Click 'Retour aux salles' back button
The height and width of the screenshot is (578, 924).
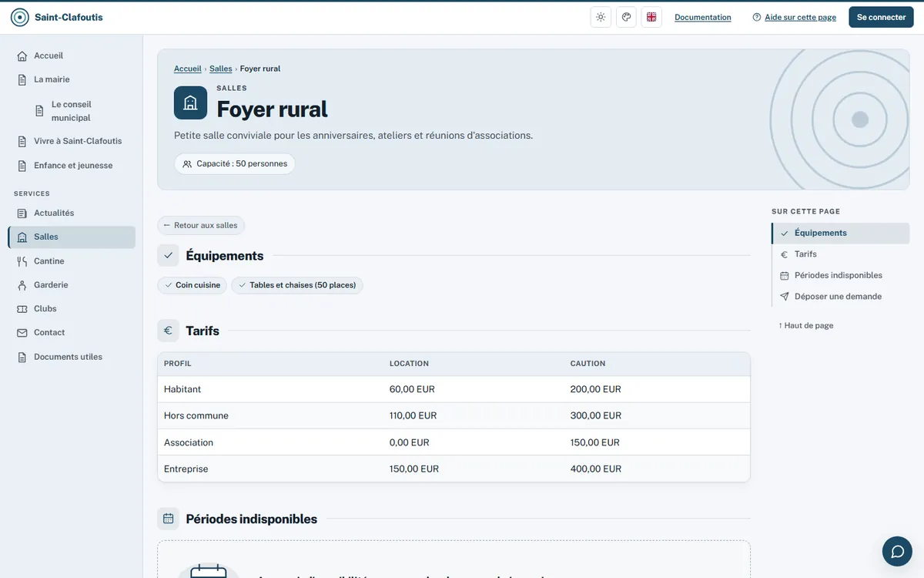pos(201,226)
